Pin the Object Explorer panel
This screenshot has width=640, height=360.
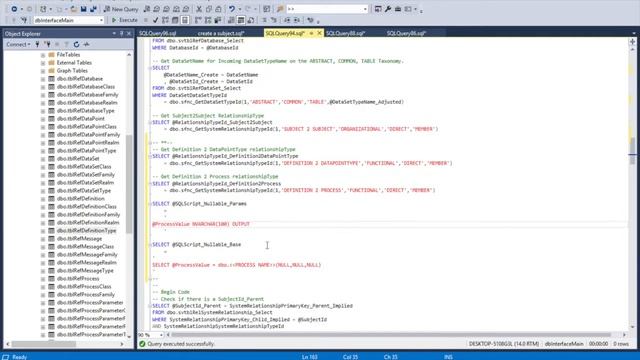(x=122, y=33)
